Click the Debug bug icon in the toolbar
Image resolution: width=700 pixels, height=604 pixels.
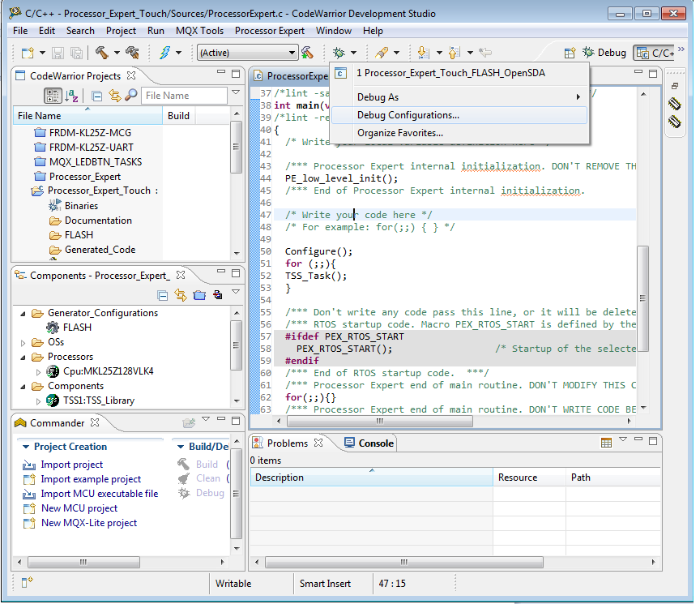click(x=338, y=51)
